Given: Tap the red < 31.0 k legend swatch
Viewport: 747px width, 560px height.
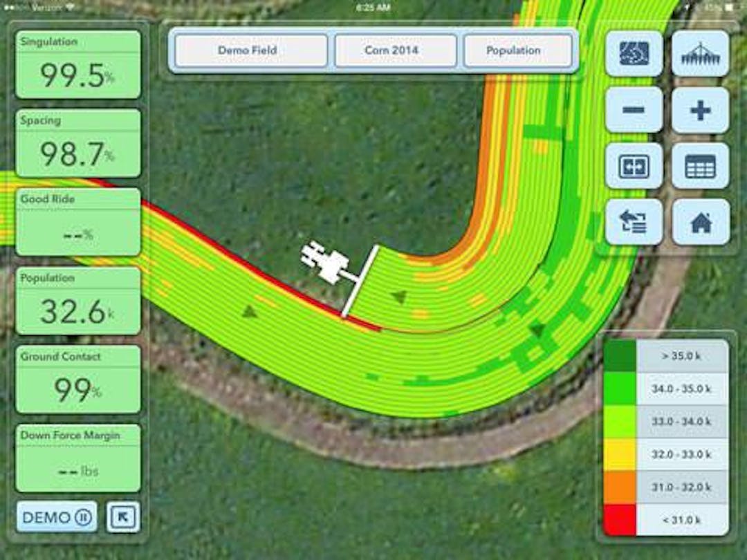Looking at the screenshot, I should (x=620, y=519).
